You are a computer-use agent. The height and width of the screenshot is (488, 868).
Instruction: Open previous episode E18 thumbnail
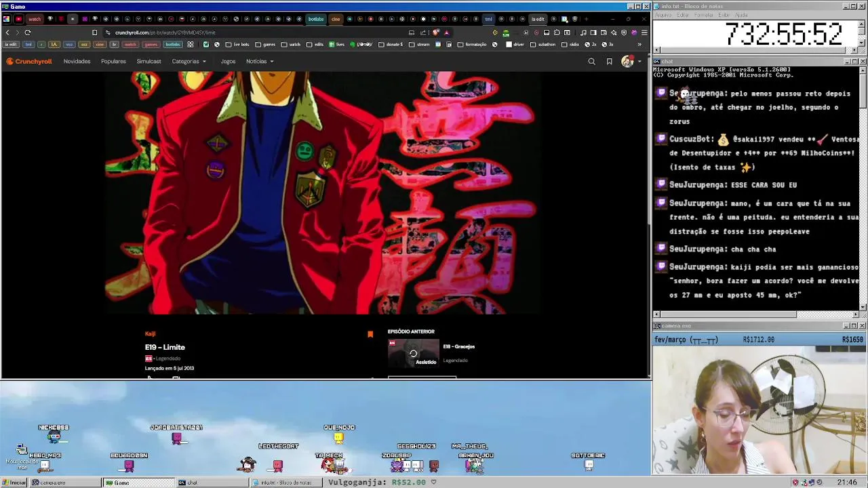[x=413, y=353]
